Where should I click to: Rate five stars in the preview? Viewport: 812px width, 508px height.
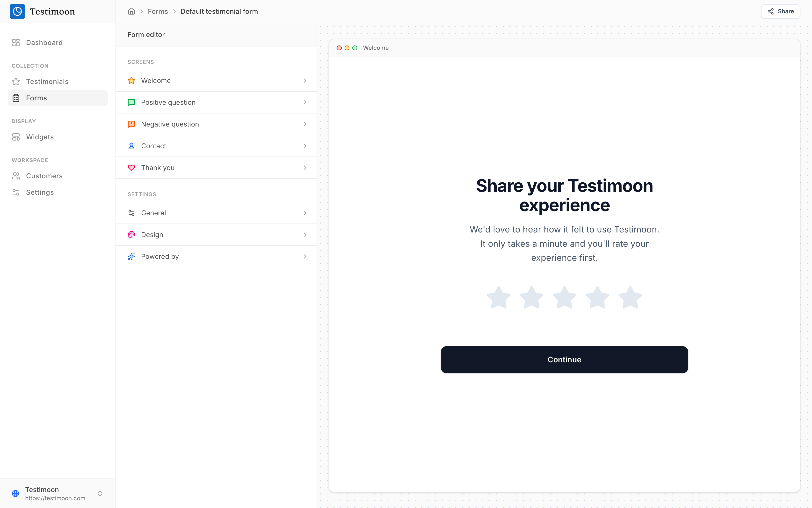(630, 297)
